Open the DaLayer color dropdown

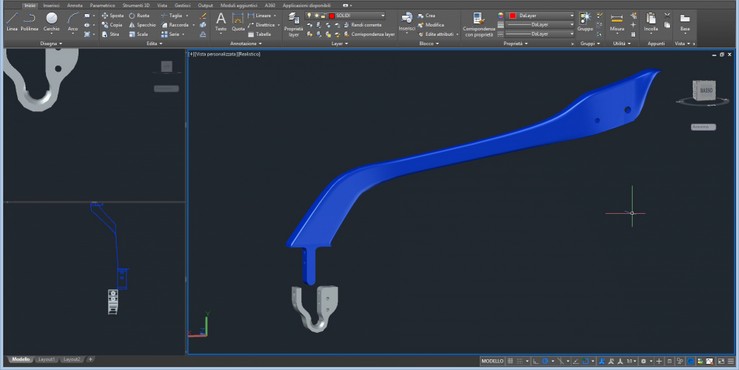click(541, 16)
